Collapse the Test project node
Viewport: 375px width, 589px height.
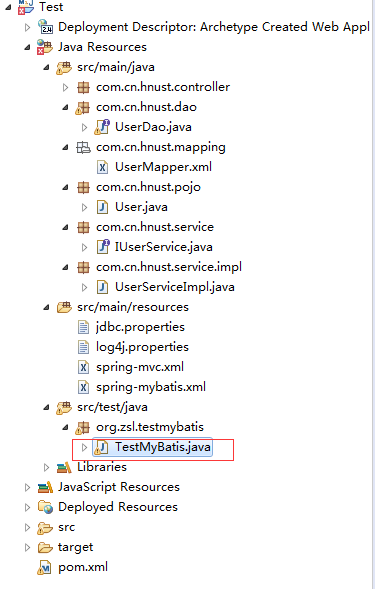(8, 7)
